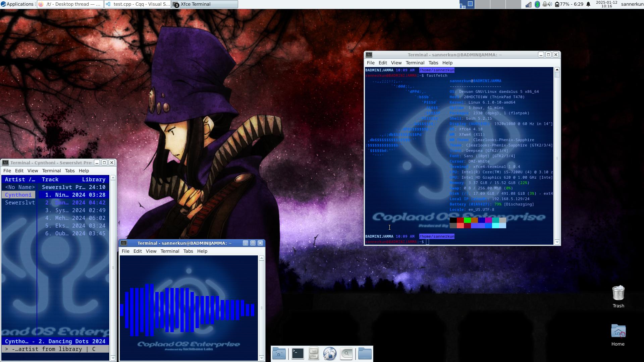Screen dimensions: 644x362
Task: Switch to test.cpp Visual Studio taskbar button
Action: coord(138,4)
